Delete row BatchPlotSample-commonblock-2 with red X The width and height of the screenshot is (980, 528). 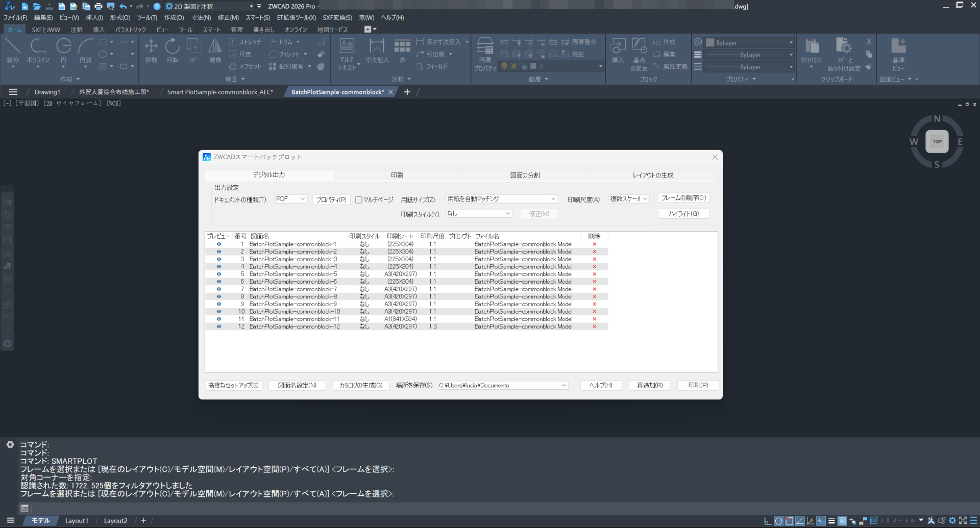click(x=594, y=252)
